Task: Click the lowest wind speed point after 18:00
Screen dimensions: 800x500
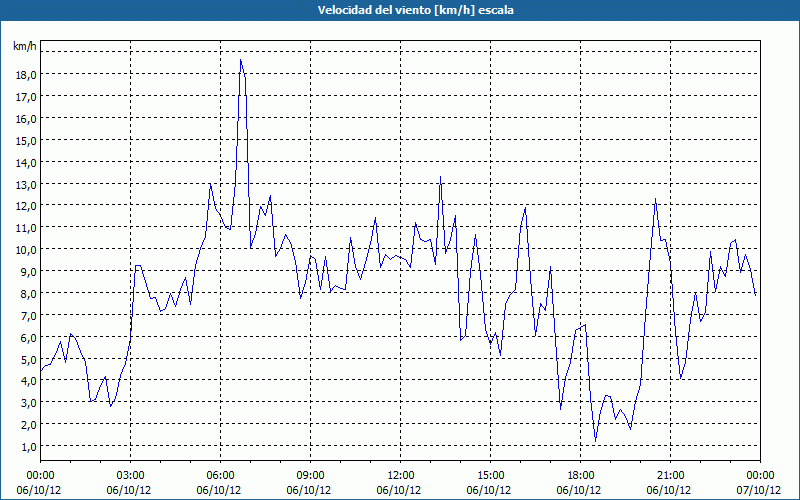Action: (x=595, y=441)
